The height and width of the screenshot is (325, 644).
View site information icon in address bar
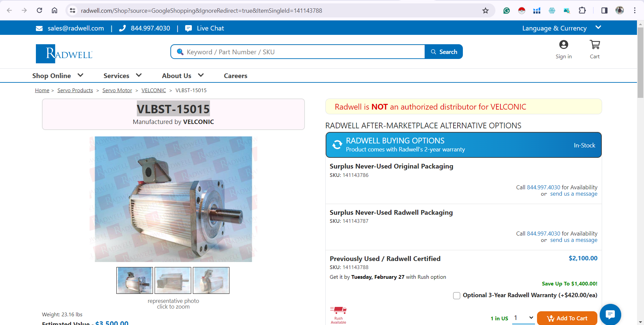(72, 10)
